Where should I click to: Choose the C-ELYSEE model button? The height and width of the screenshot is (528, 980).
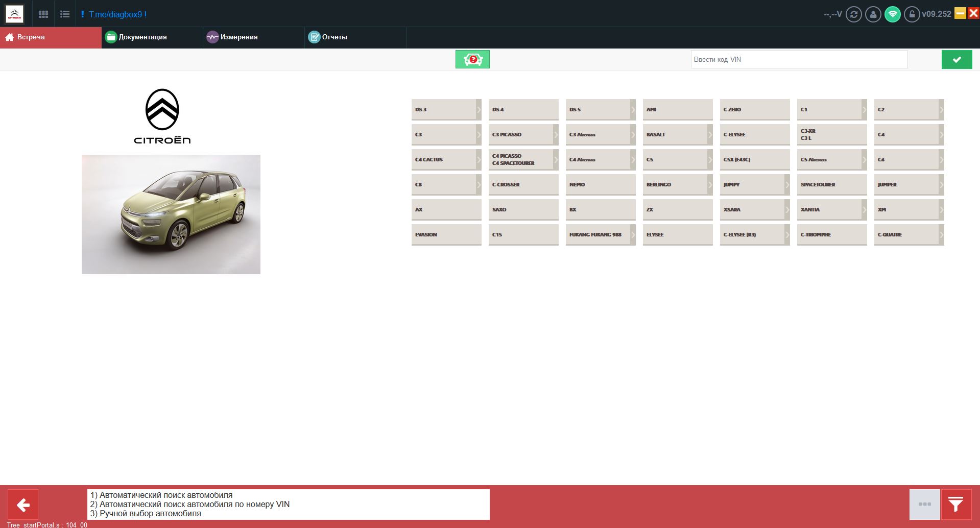pyautogui.click(x=755, y=134)
